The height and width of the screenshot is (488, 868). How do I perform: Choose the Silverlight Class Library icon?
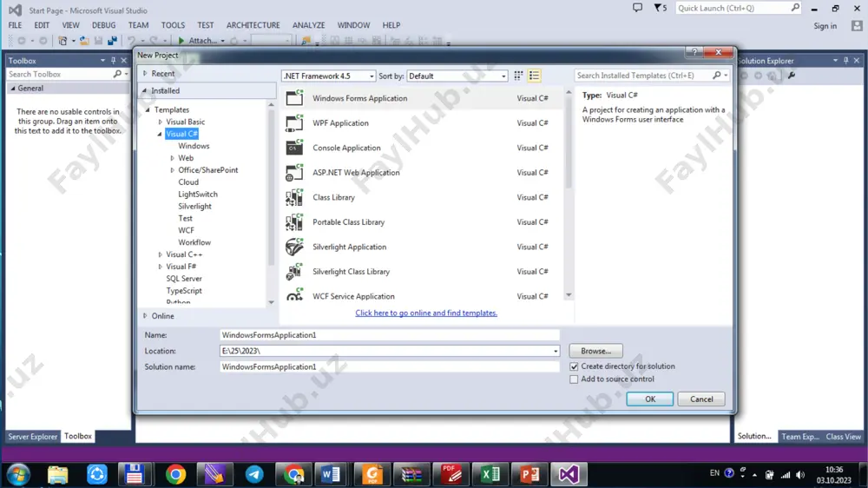pos(294,272)
